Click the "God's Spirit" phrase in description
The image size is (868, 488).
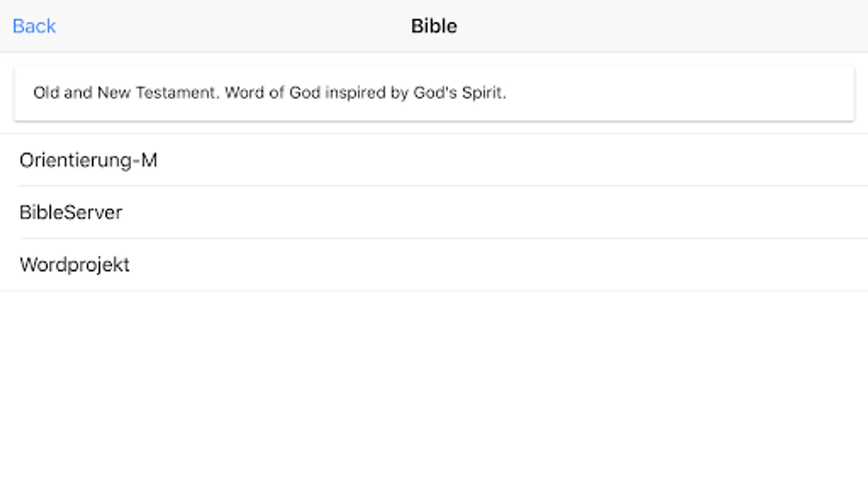pos(459,93)
